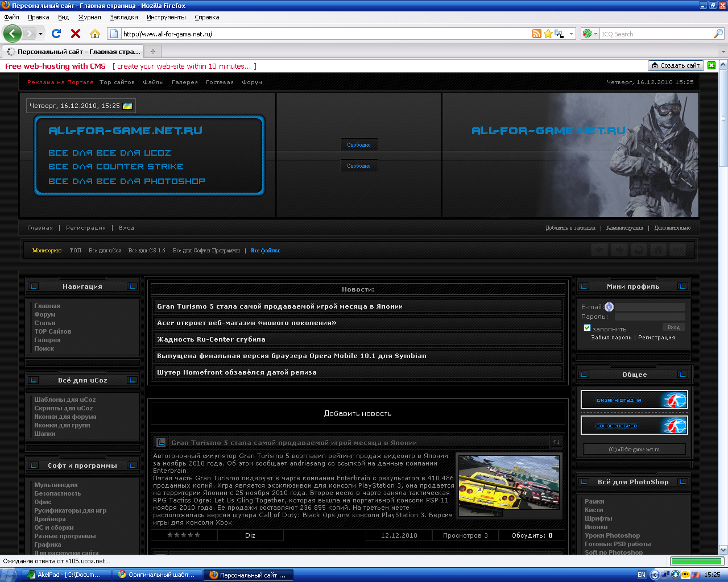Click Ukrainian flag icon beside the date
Screen dimensions: 728x582
tap(127, 106)
